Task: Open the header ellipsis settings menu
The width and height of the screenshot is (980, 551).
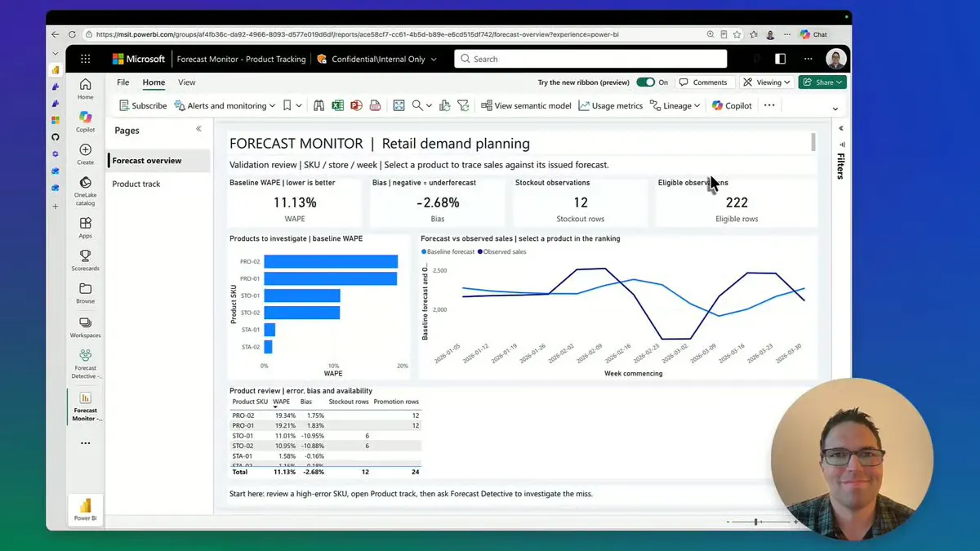Action: 808,59
